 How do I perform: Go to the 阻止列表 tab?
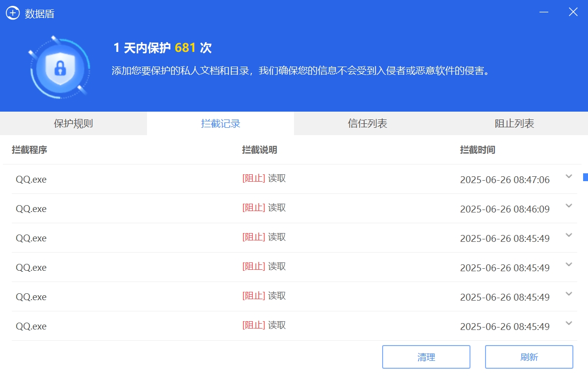(514, 123)
